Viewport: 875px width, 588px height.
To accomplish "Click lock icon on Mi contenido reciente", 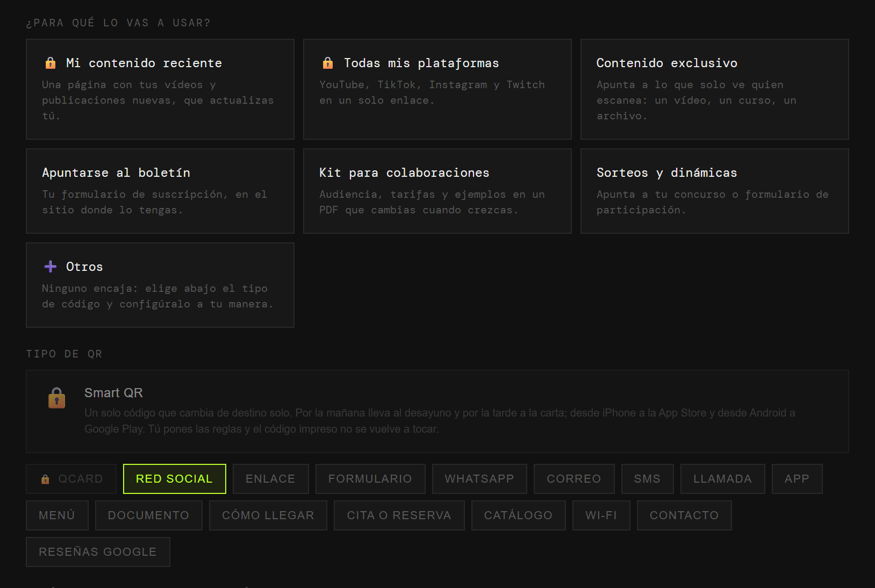I will click(x=51, y=63).
